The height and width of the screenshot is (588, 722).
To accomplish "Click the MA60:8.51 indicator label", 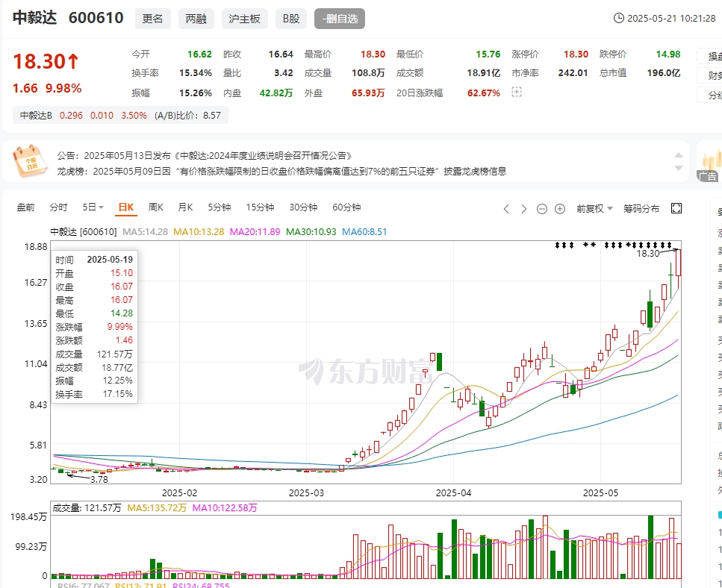I will click(x=364, y=232).
